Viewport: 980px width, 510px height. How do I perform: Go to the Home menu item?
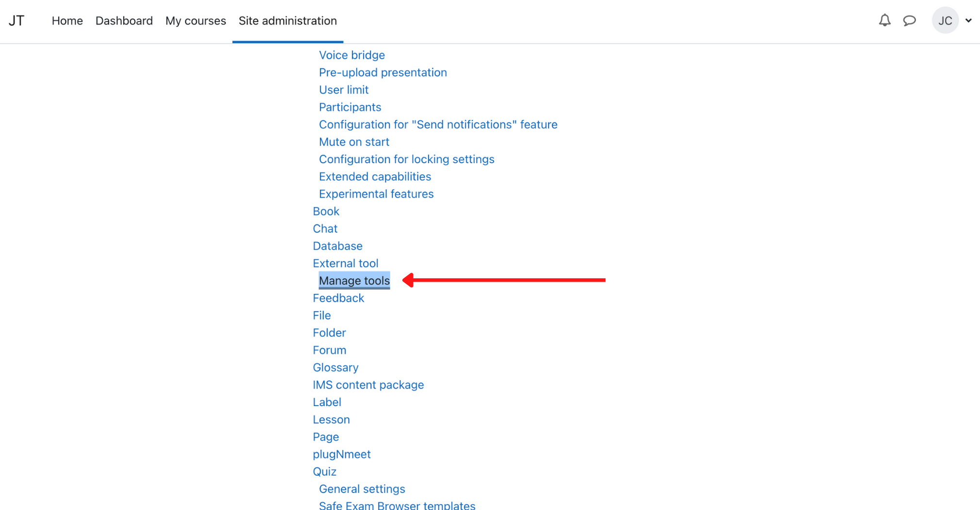67,21
